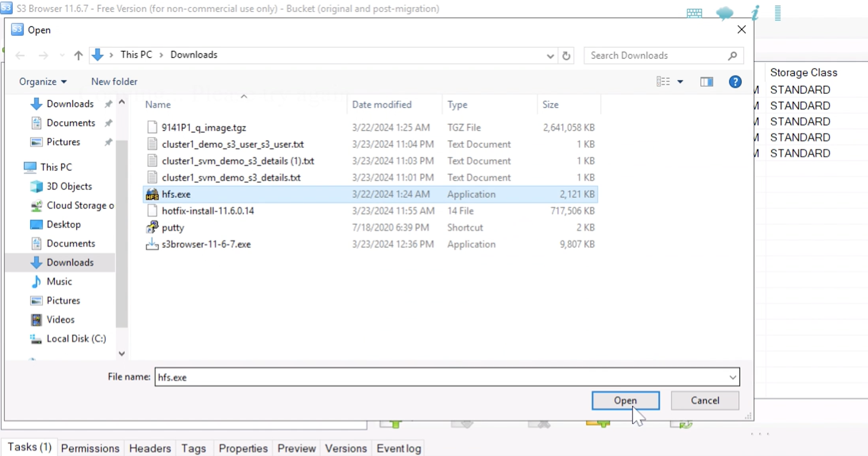
Task: Expand the view options dropdown
Action: point(680,81)
